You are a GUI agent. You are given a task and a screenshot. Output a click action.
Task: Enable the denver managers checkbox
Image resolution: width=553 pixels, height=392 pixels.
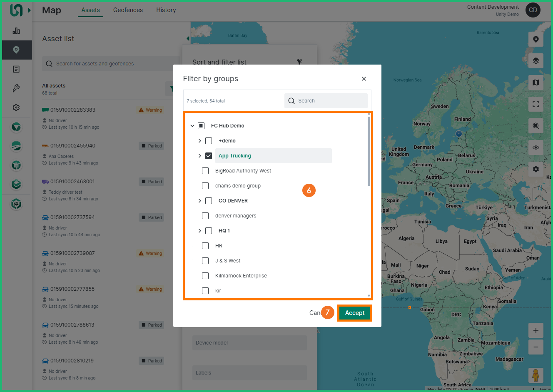(205, 216)
